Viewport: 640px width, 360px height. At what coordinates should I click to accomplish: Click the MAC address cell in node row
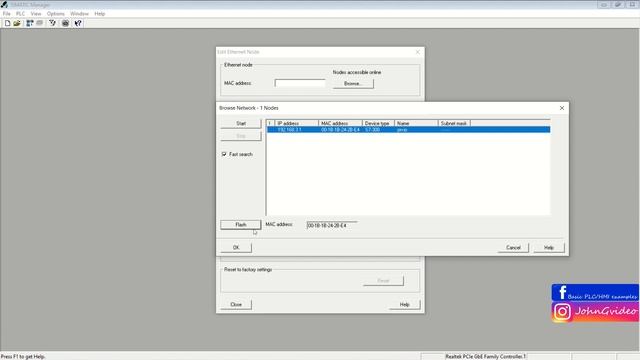[x=340, y=129]
